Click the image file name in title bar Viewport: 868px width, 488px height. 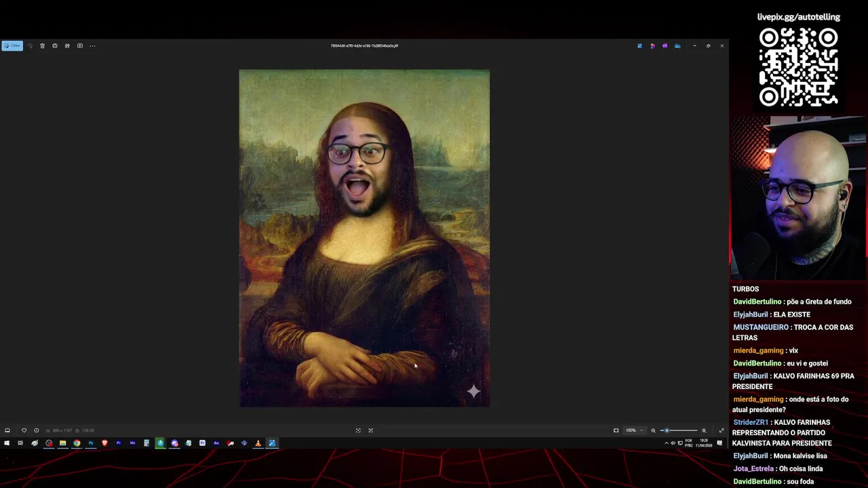[364, 46]
